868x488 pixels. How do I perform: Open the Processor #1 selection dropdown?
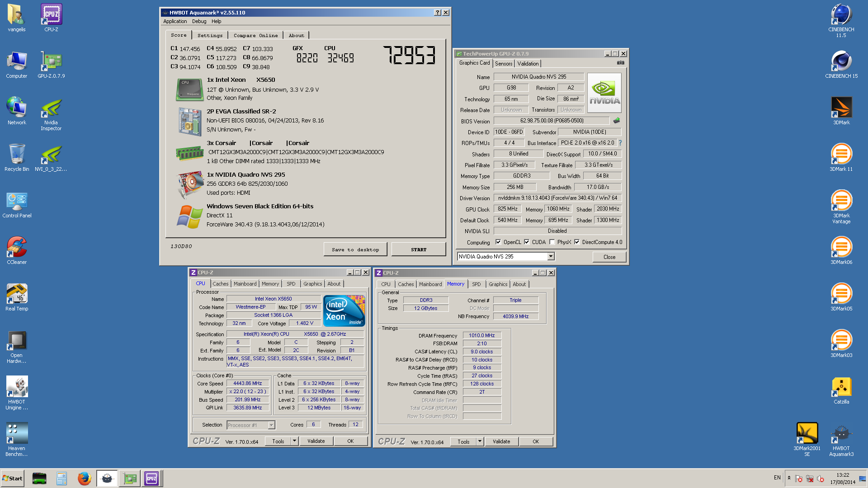click(271, 425)
